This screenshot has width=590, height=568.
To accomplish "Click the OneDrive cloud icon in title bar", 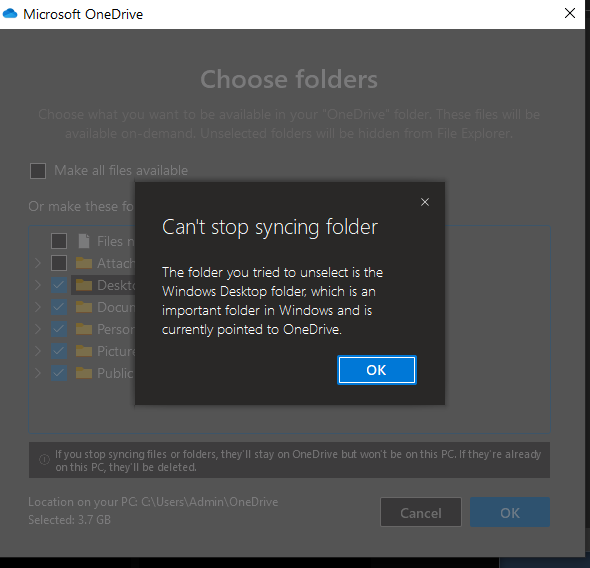I will (10, 14).
